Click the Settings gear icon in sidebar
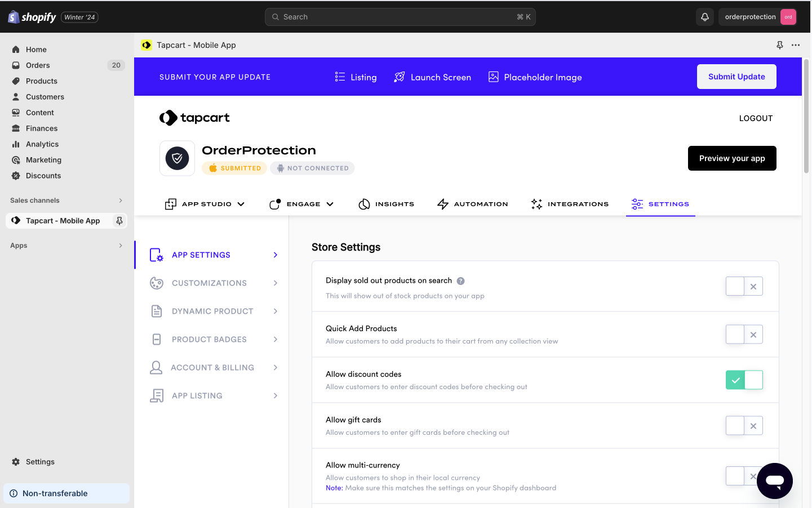 coord(16,462)
